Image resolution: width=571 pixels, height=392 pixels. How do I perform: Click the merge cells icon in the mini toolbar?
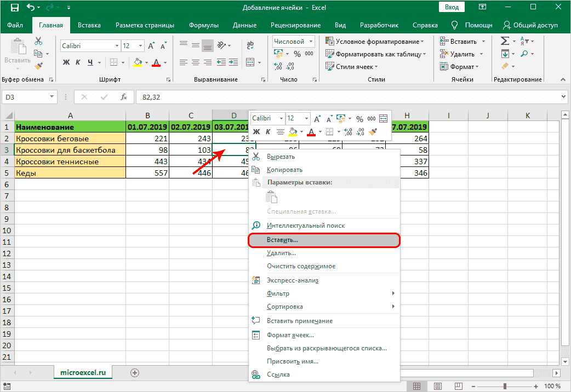383,118
